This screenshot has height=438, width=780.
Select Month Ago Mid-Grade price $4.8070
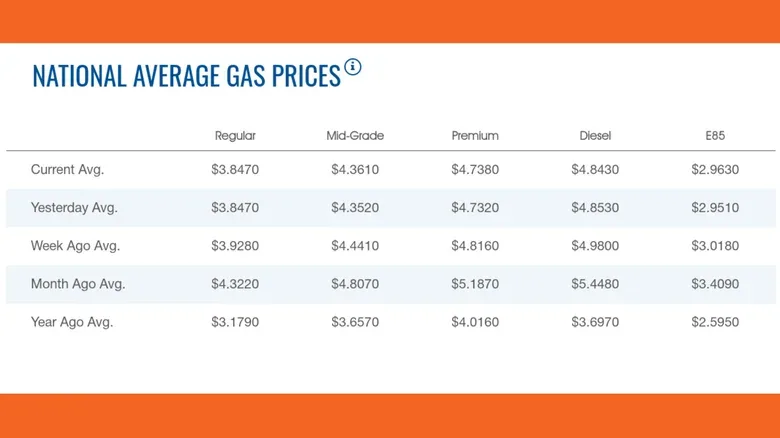coord(355,284)
